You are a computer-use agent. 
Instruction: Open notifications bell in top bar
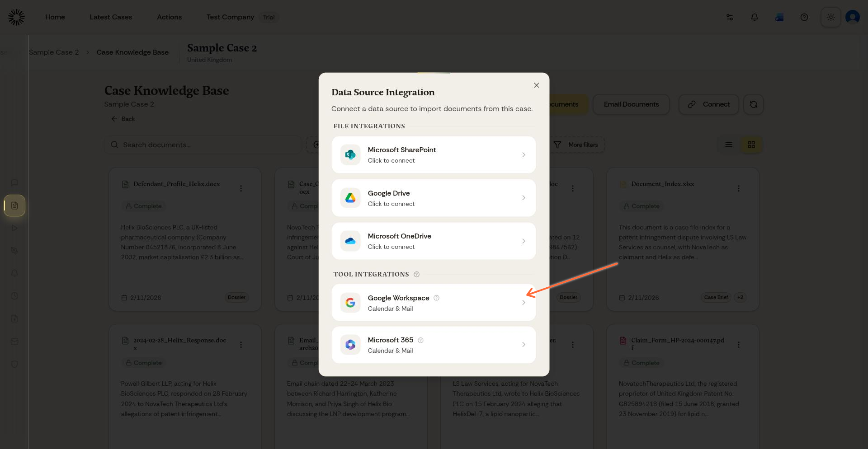click(x=755, y=17)
